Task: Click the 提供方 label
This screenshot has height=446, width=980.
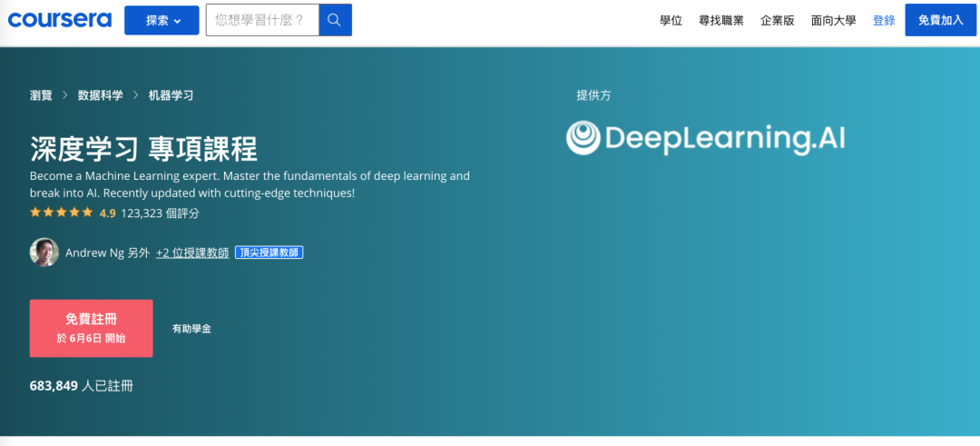Action: [593, 95]
